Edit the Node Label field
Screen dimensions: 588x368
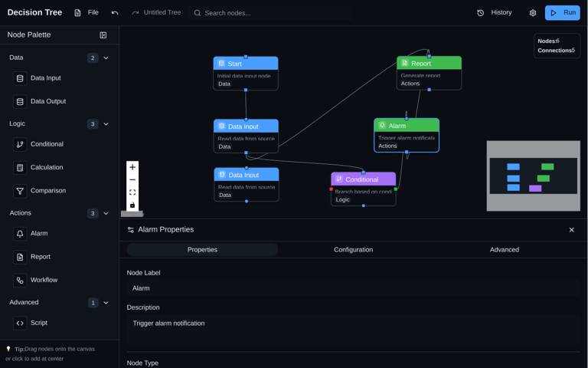[353, 288]
